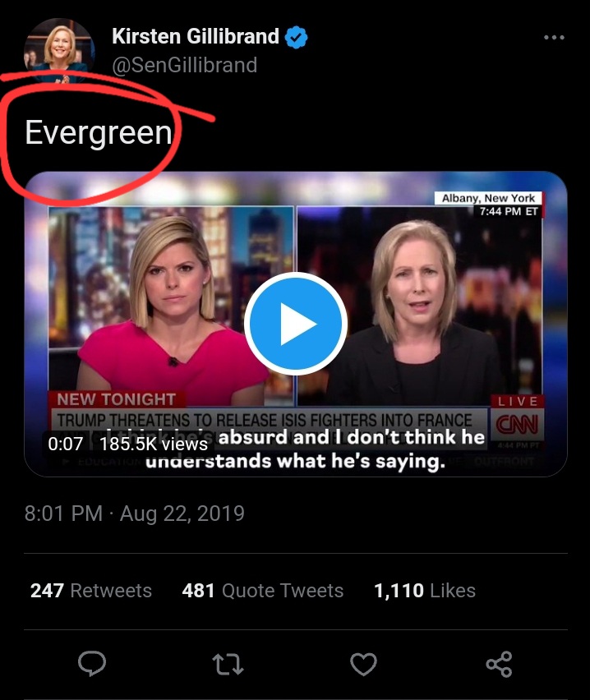Click the Albany, New York location tag
Viewport: 590px width, 700px height.
pos(488,198)
